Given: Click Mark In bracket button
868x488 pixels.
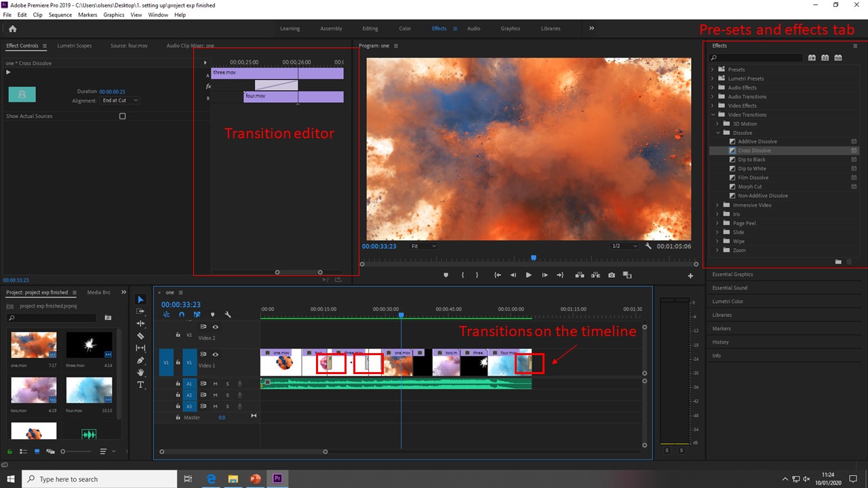Looking at the screenshot, I should pos(462,275).
